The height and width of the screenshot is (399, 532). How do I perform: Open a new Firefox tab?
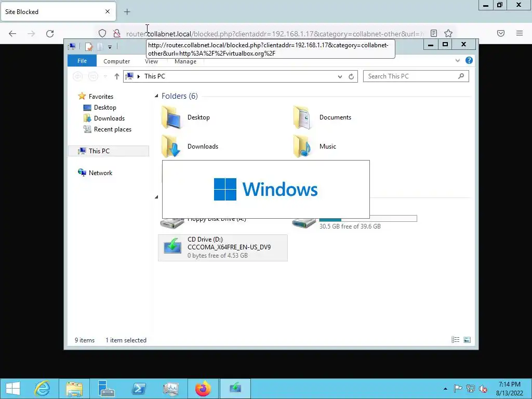(x=127, y=12)
